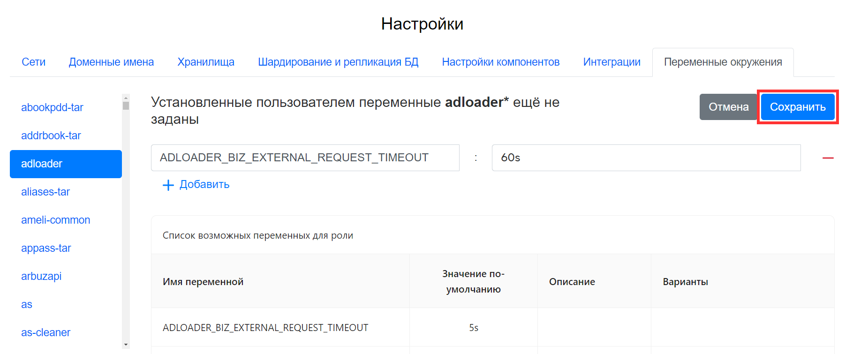Click the red minus remove-variable icon
This screenshot has width=868, height=354.
[828, 158]
